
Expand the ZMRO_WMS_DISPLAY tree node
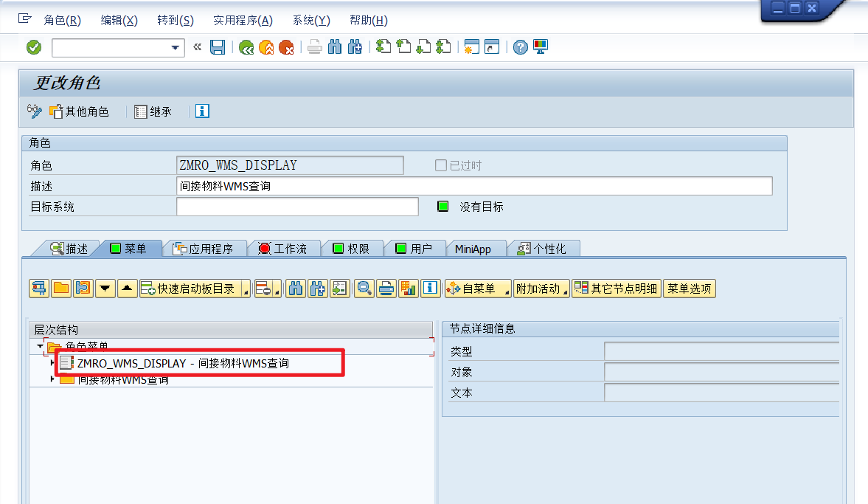coord(52,363)
